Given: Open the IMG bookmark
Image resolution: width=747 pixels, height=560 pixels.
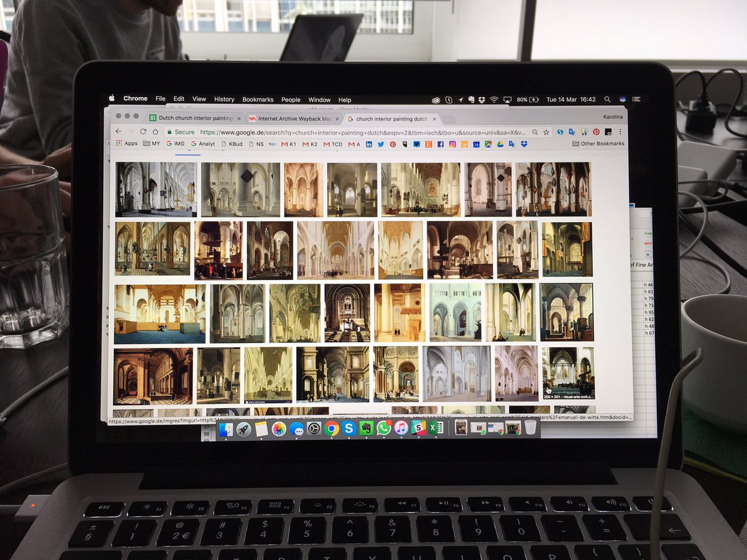Looking at the screenshot, I should click(176, 144).
